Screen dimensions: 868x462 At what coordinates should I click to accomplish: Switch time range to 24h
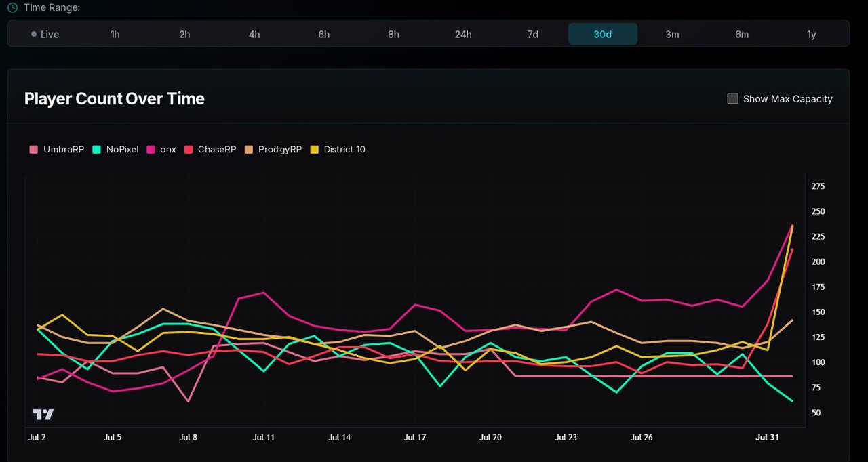(x=463, y=34)
